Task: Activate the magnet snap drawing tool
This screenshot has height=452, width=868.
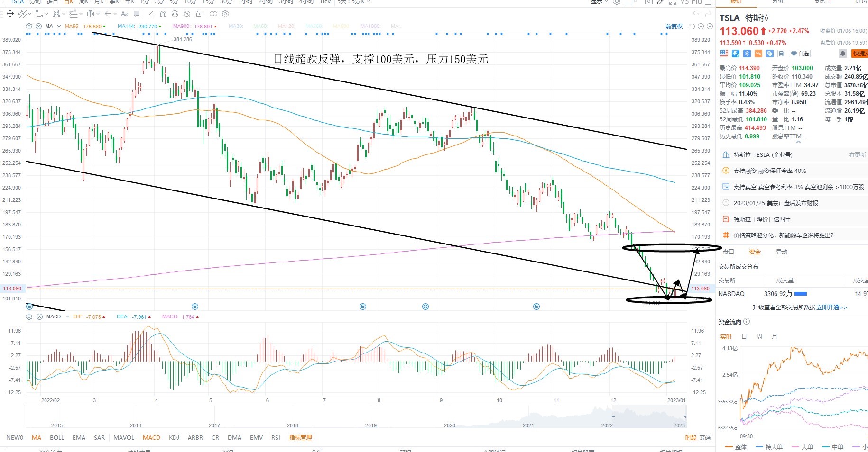Action: pos(163,14)
